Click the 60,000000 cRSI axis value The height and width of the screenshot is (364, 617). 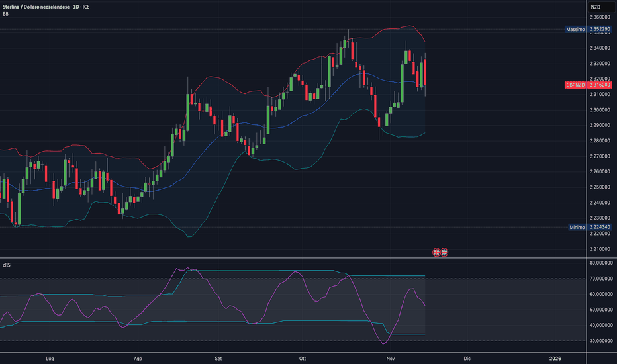pyautogui.click(x=601, y=294)
